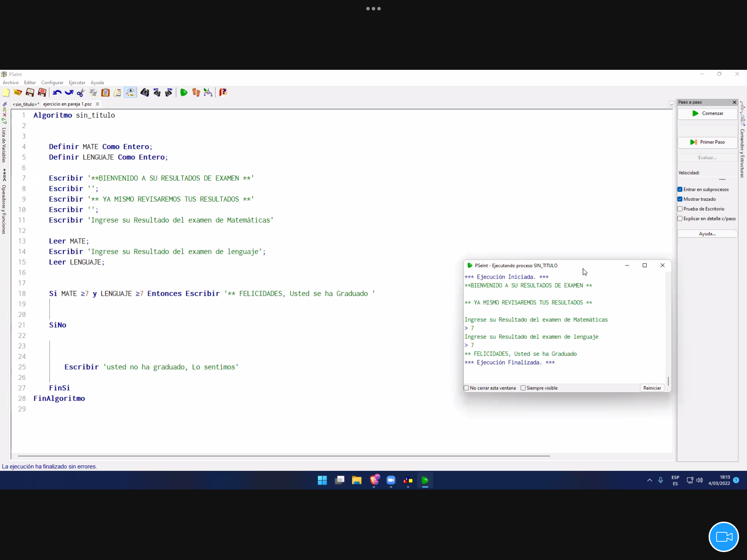The image size is (747, 560).
Task: Fix indentation with the Indent icon
Action: click(x=118, y=93)
